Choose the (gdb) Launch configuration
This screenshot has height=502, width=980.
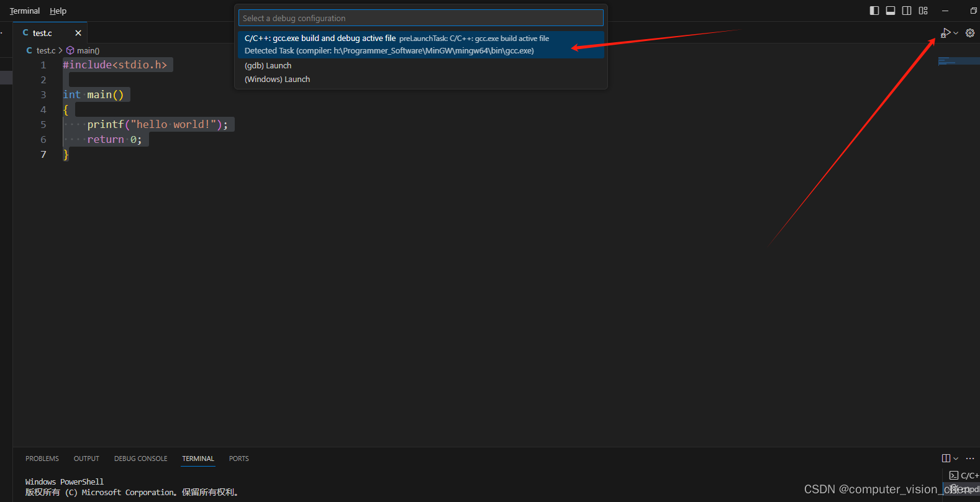point(420,65)
